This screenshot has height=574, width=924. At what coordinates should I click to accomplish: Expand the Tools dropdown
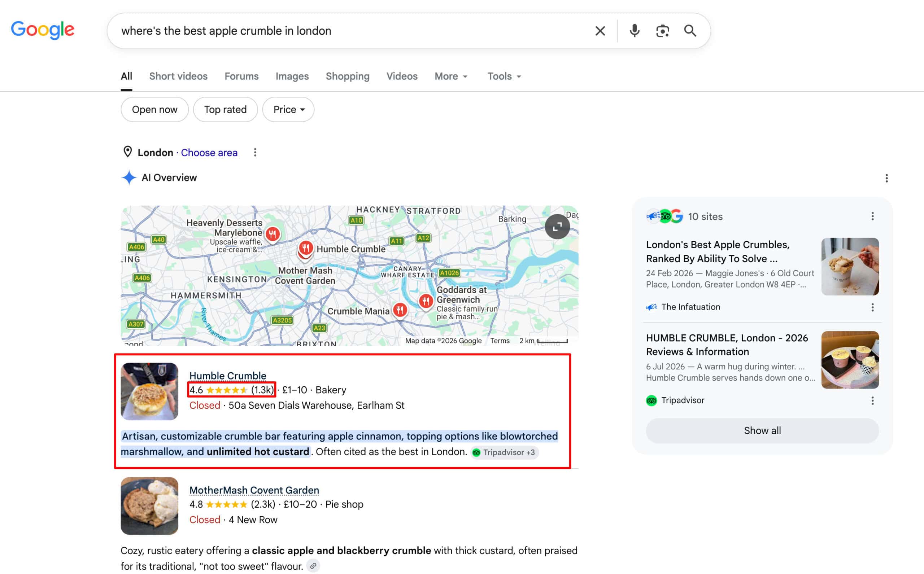(504, 76)
